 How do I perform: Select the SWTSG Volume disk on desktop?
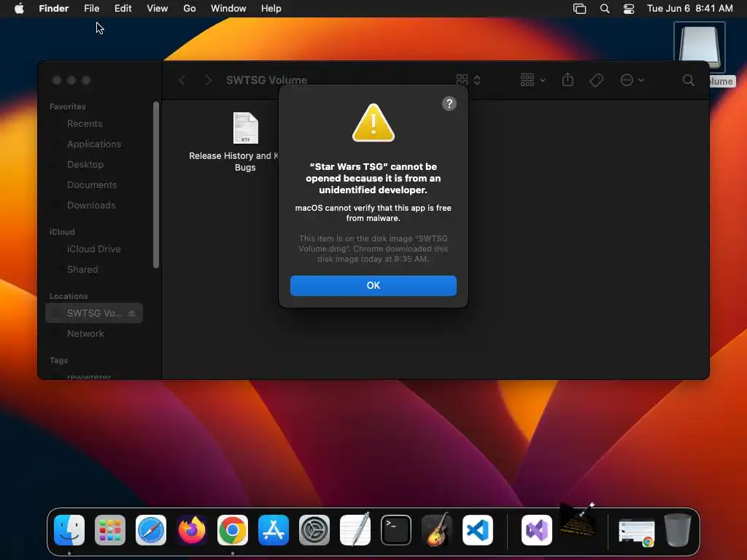pos(700,47)
